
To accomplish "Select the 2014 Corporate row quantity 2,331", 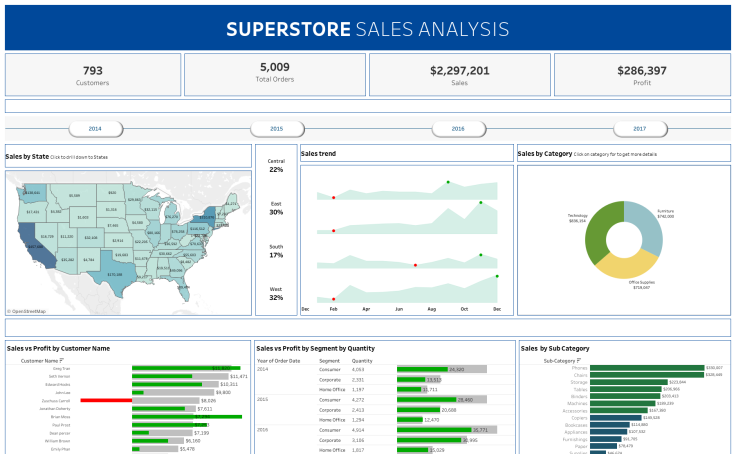I will click(x=358, y=380).
